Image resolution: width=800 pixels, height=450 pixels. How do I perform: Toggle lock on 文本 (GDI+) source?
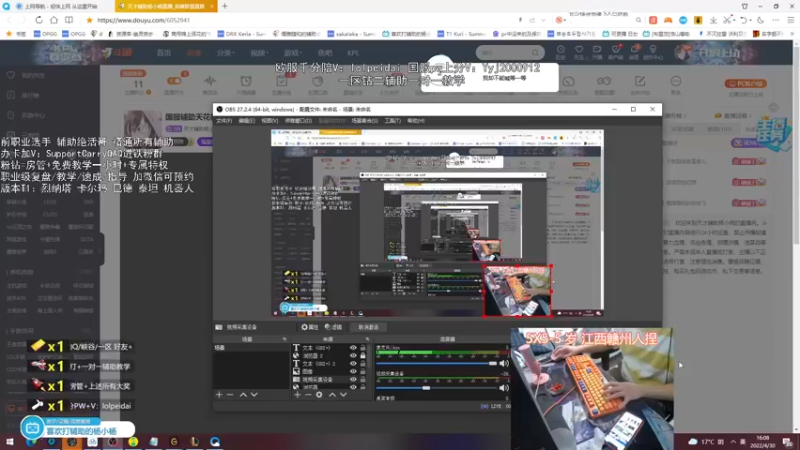[x=363, y=348]
